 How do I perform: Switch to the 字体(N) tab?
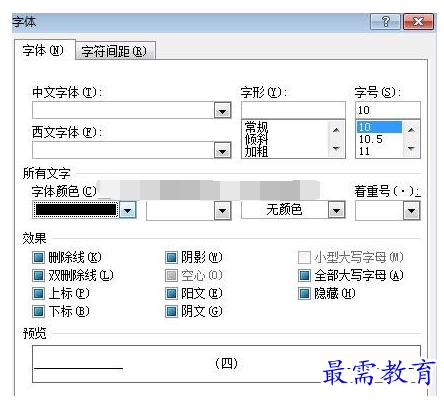coord(44,50)
